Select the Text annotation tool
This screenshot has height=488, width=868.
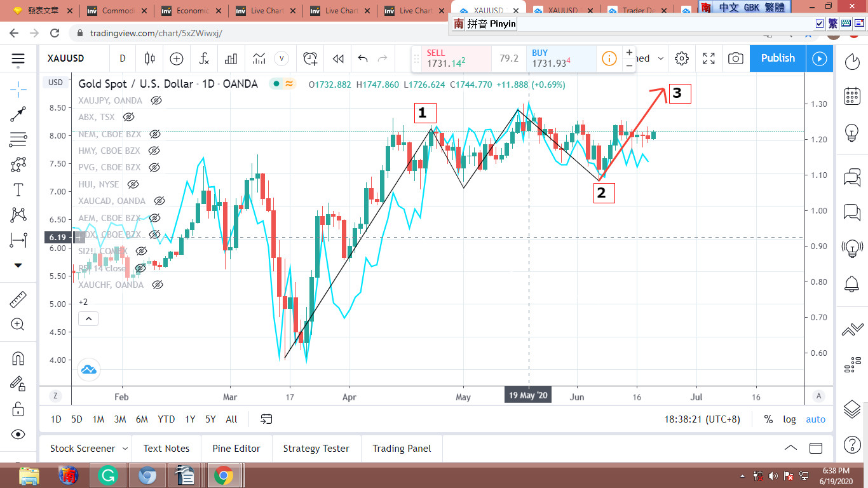point(18,189)
